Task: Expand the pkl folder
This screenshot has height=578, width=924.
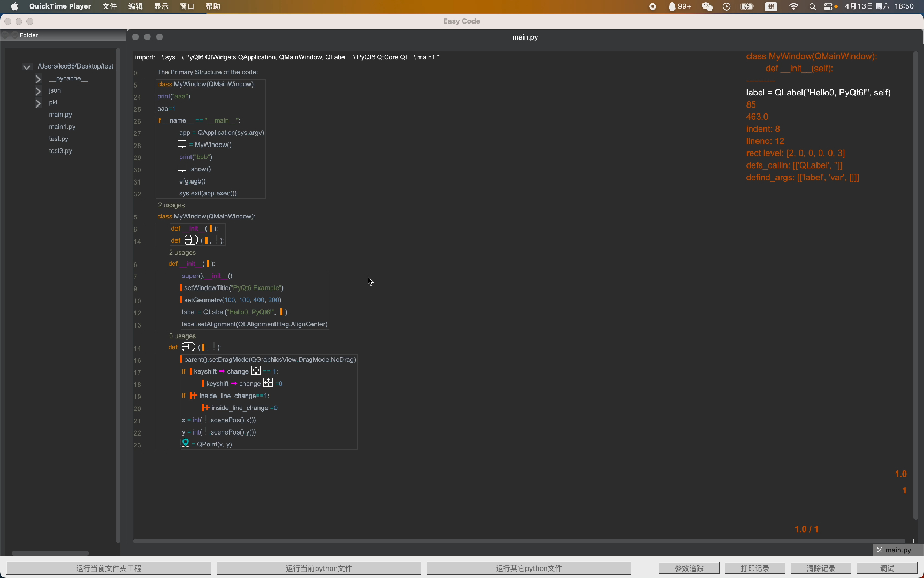Action: coord(38,103)
